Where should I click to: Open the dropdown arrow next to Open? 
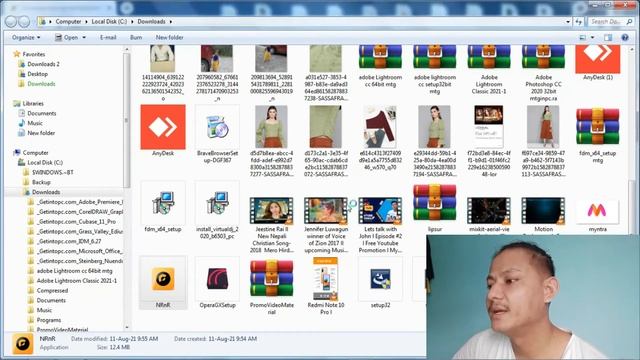click(84, 38)
